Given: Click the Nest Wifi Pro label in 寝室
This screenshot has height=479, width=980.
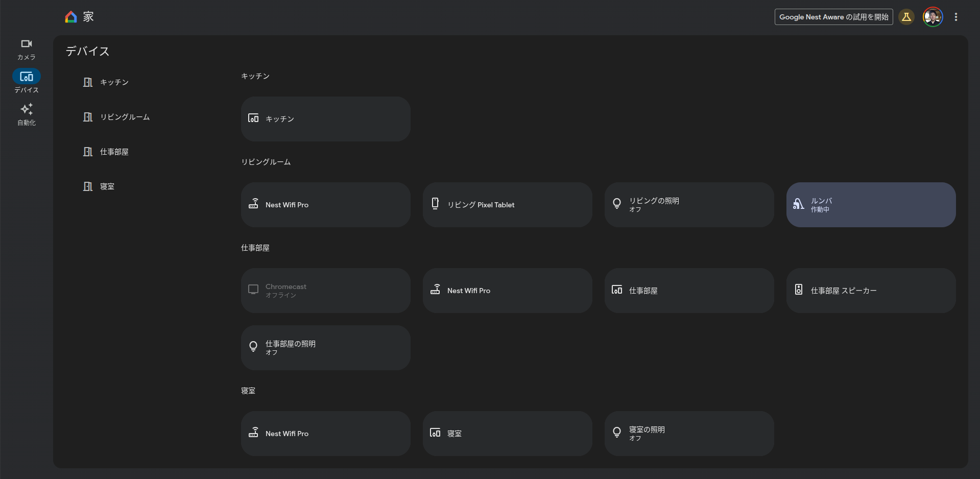Looking at the screenshot, I should tap(287, 434).
